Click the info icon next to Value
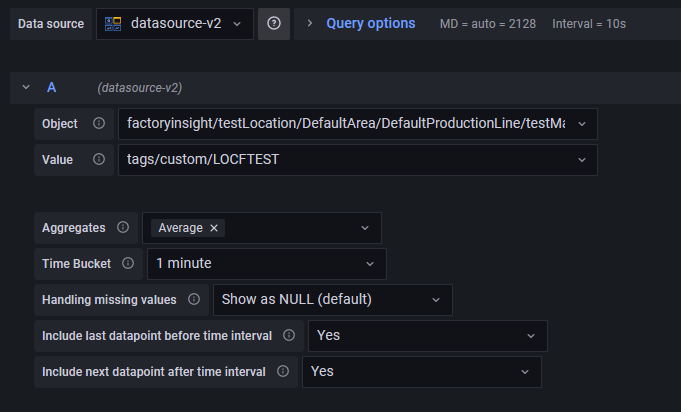Viewport: 681px width, 412px height. click(99, 160)
